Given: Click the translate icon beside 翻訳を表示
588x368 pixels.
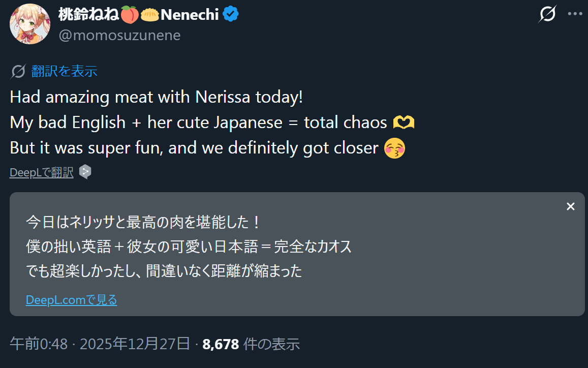Looking at the screenshot, I should pos(18,72).
